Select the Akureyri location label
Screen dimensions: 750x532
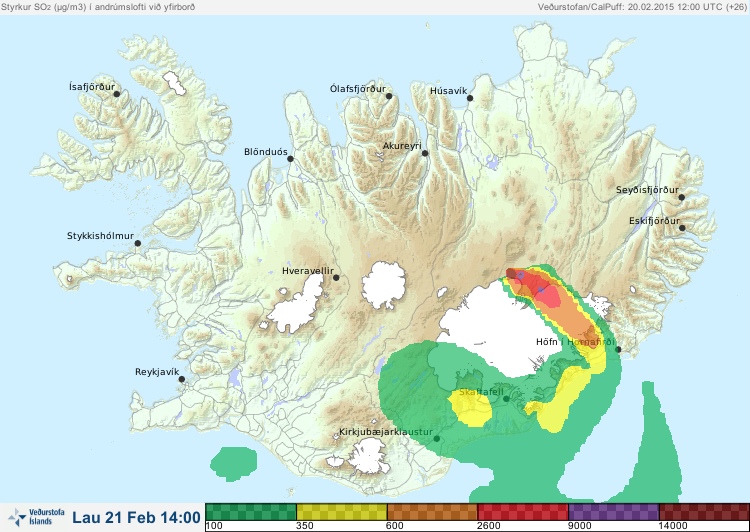(x=402, y=146)
